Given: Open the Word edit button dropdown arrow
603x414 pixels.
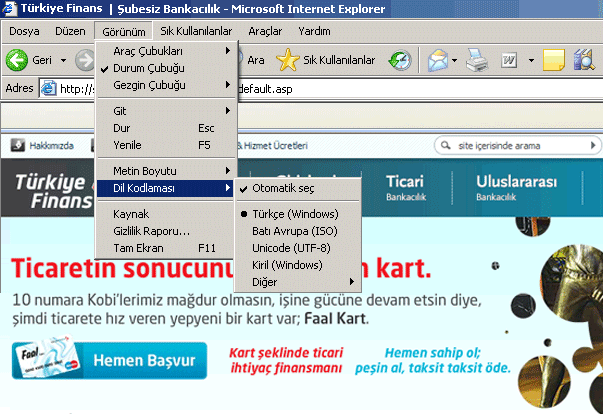Looking at the screenshot, I should tap(531, 60).
